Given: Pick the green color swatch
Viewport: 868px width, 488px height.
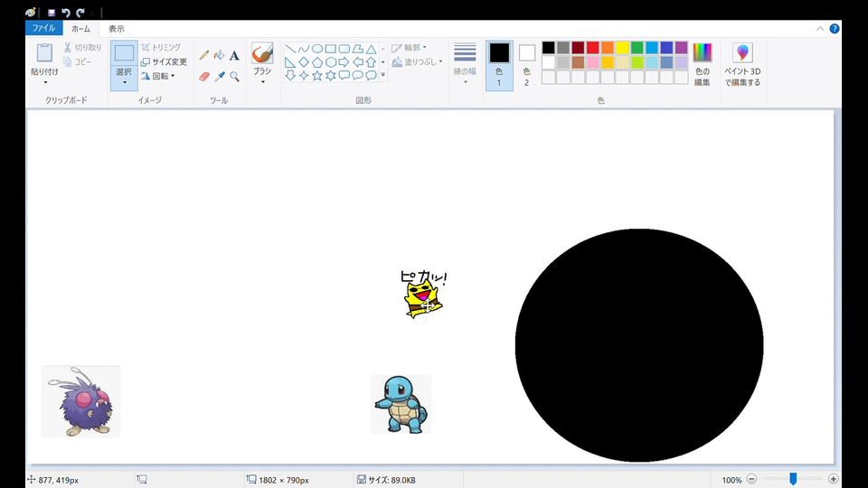Looking at the screenshot, I should (x=637, y=48).
